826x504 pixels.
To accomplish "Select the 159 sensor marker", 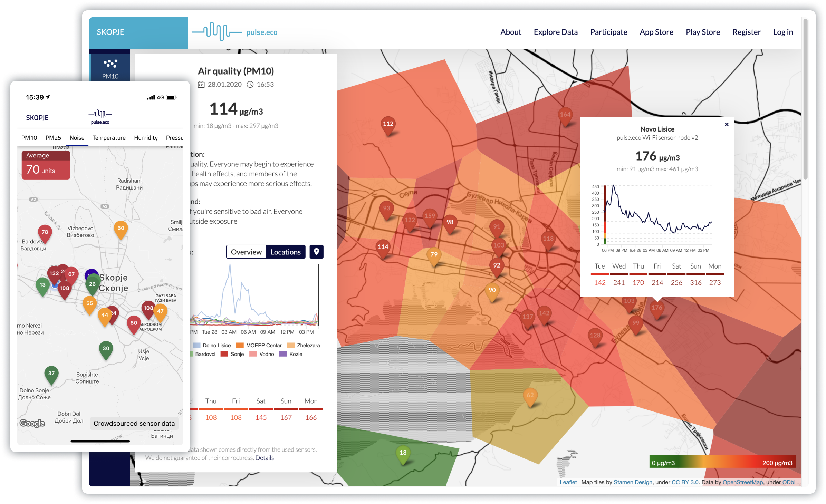I will 430,218.
